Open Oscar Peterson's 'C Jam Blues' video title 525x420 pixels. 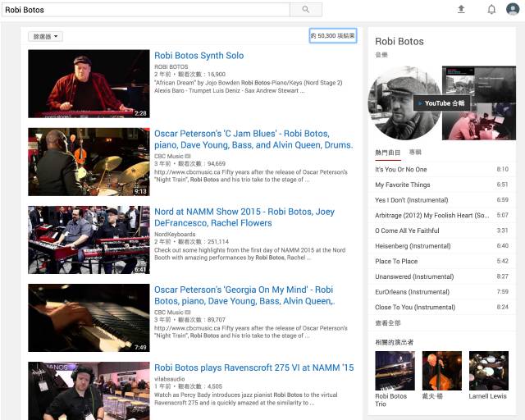point(253,139)
